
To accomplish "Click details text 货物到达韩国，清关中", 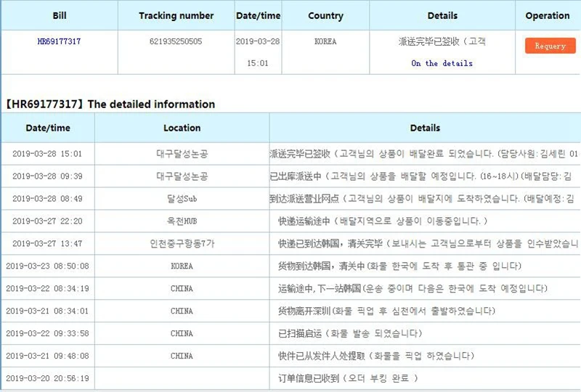I will point(321,266).
